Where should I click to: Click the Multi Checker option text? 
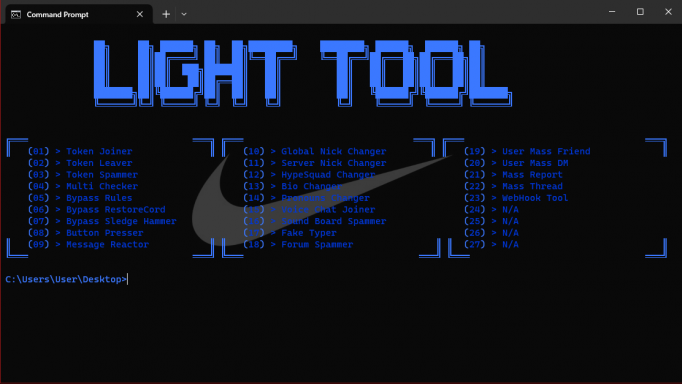click(102, 186)
